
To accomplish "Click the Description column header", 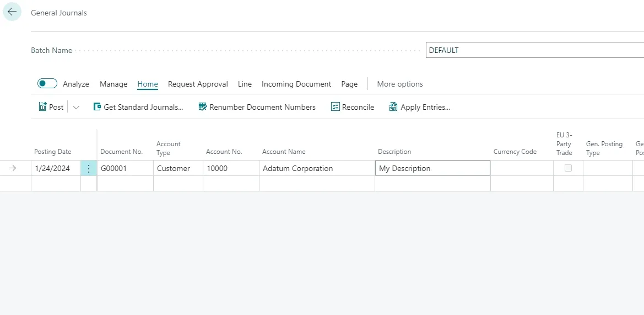I will tap(394, 152).
